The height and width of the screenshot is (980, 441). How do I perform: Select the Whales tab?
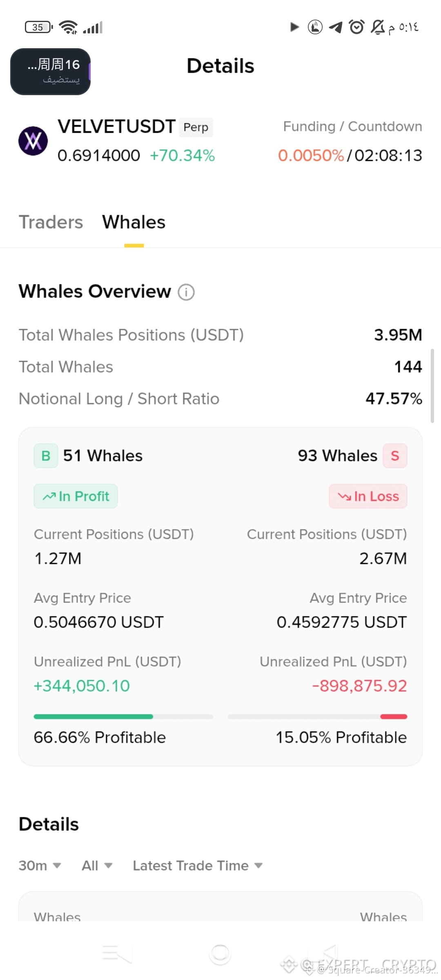coord(134,222)
